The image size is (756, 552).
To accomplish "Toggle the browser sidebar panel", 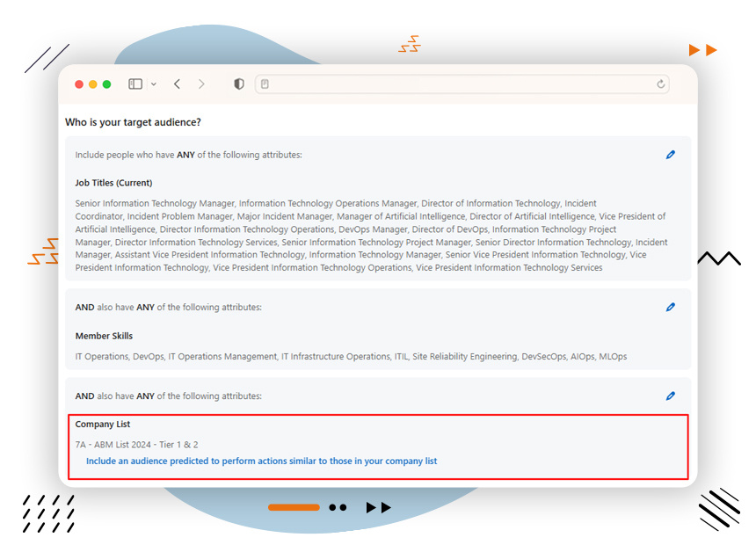I will tap(133, 84).
